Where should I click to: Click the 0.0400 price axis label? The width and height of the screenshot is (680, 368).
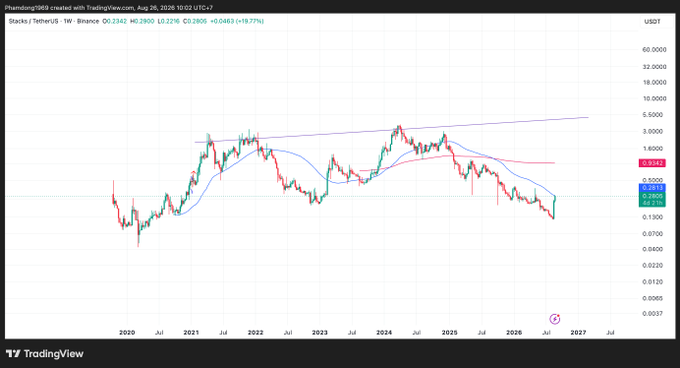[654, 249]
